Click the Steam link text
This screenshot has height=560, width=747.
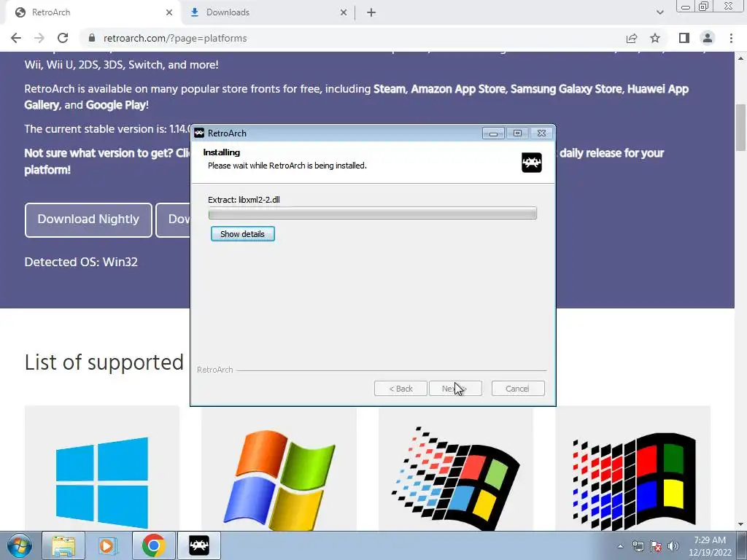coord(390,89)
